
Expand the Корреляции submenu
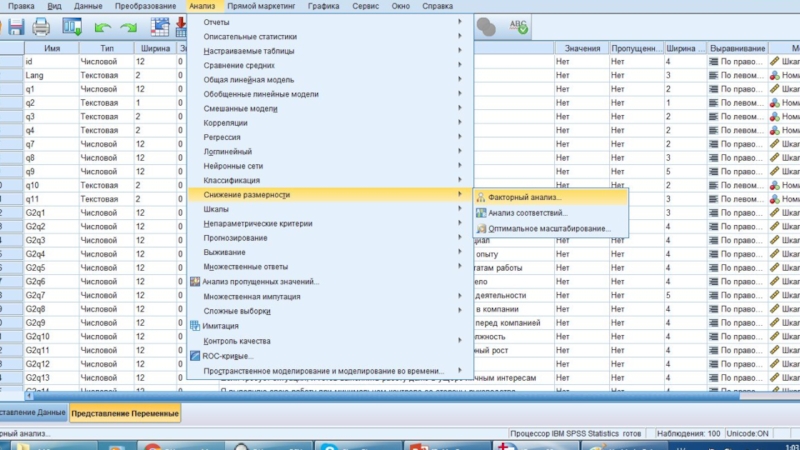[x=227, y=123]
